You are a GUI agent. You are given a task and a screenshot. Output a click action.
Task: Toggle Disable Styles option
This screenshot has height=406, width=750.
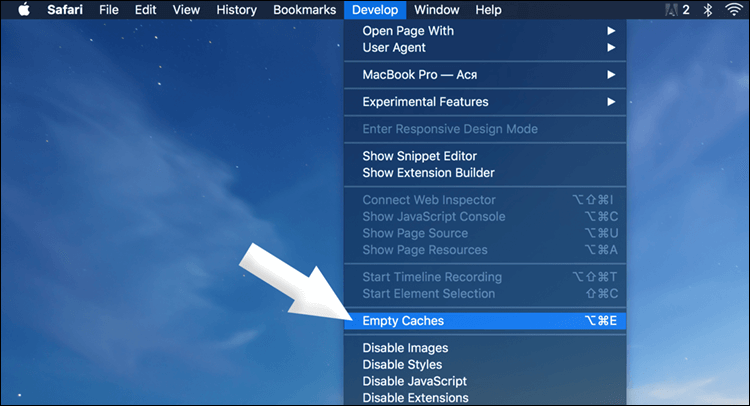click(x=485, y=364)
